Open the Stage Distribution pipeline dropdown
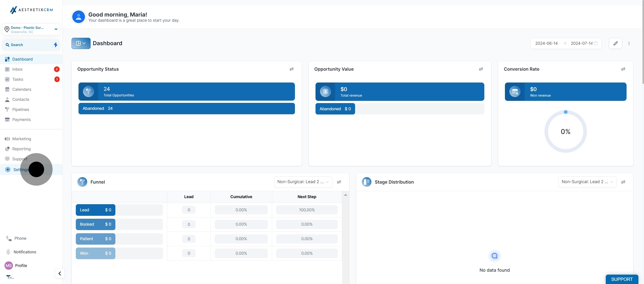 pyautogui.click(x=587, y=182)
